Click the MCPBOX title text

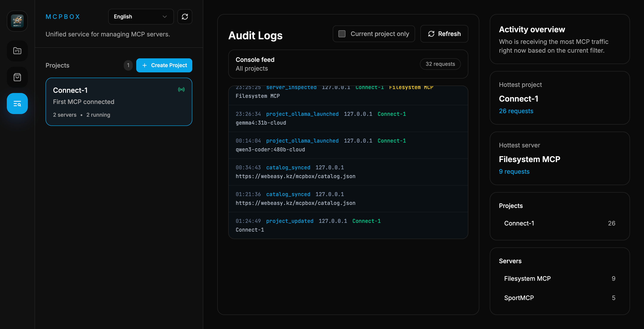coord(63,16)
